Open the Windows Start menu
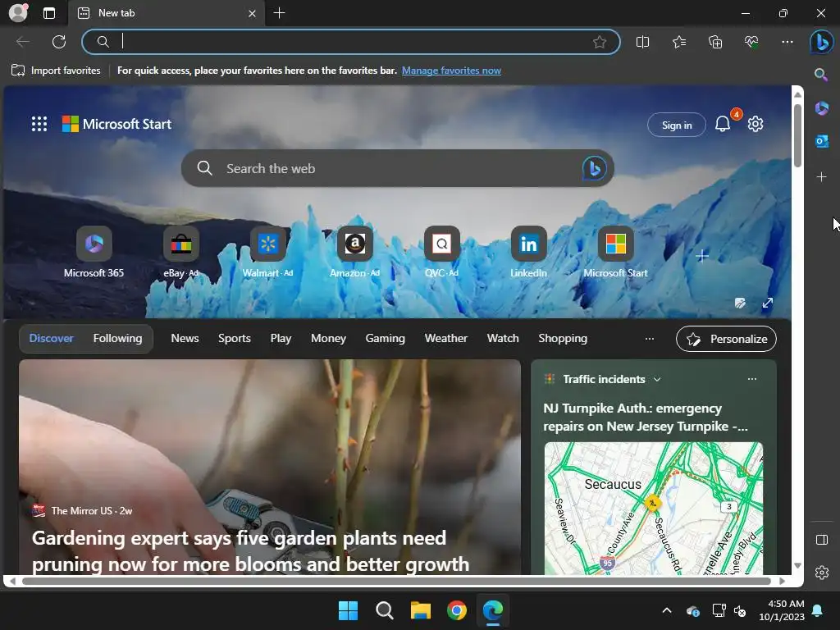The height and width of the screenshot is (630, 840). [348, 610]
